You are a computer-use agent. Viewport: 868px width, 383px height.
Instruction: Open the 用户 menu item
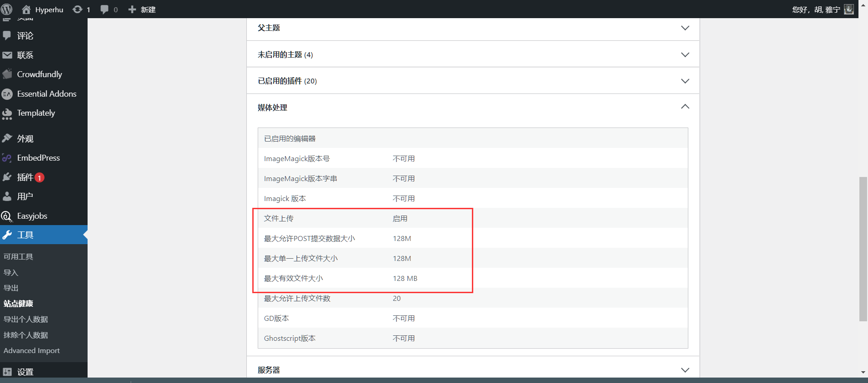(25, 196)
